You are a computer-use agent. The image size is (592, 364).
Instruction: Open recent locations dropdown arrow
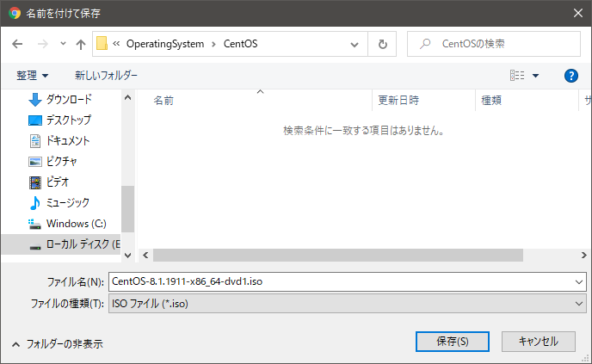coord(63,44)
